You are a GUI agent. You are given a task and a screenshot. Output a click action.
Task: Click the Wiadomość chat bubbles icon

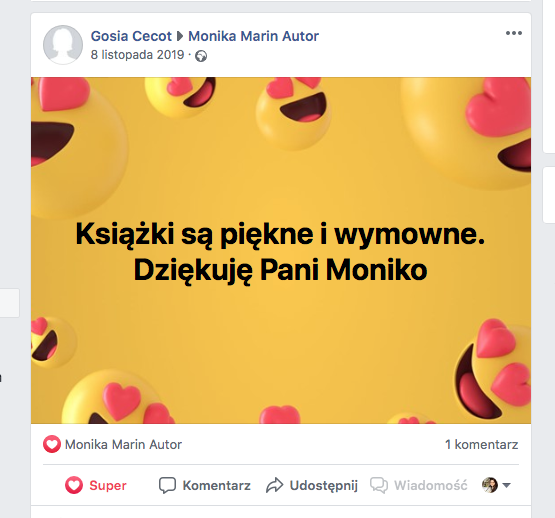pos(379,485)
